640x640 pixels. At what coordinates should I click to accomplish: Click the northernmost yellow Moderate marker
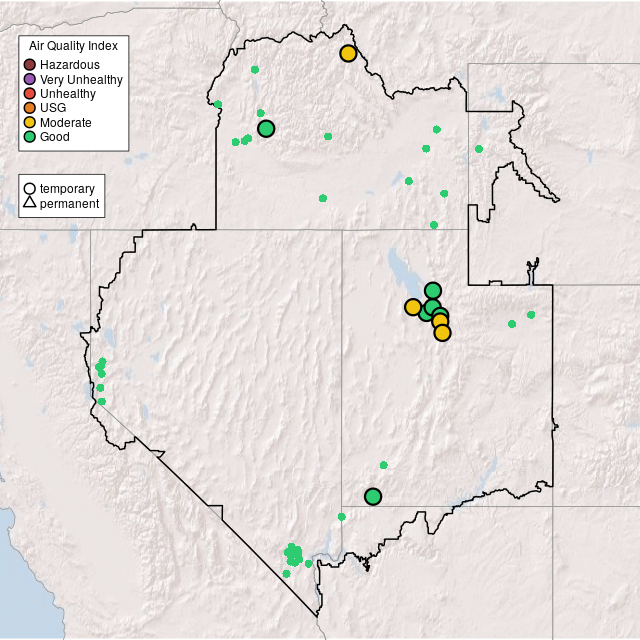(348, 53)
